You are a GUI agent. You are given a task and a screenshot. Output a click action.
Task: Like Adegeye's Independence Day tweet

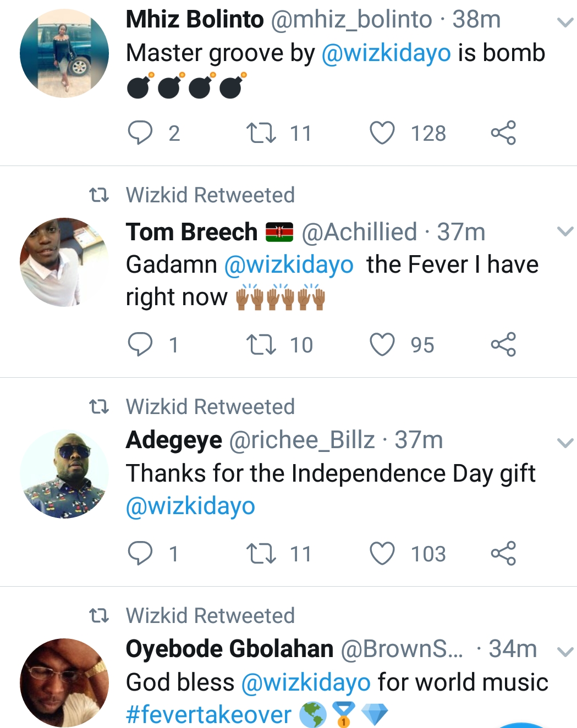tap(382, 554)
